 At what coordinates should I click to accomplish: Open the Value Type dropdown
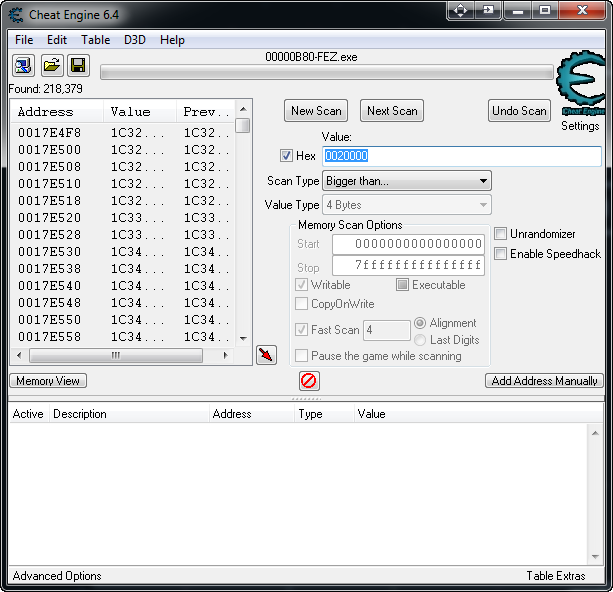click(407, 205)
